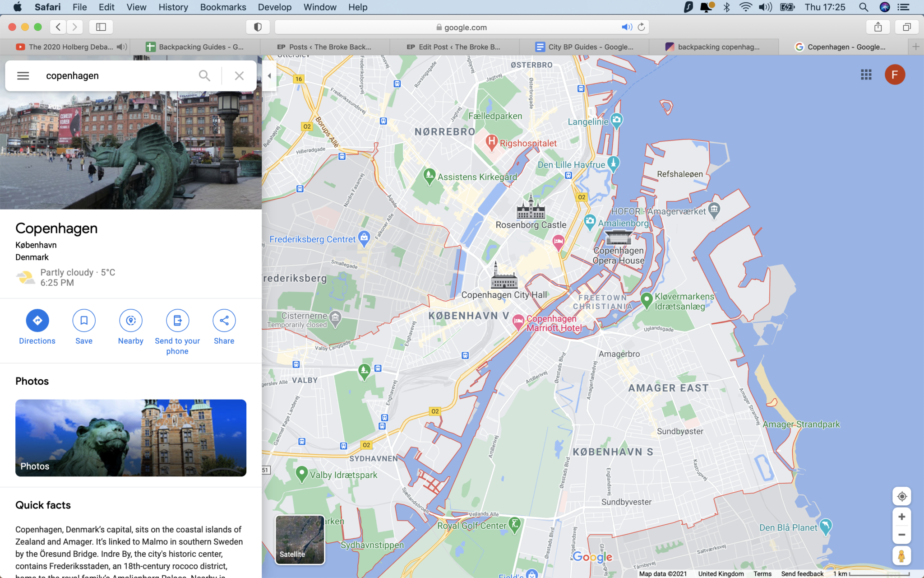Go back in Safari
Screen dimensions: 924x578
coord(58,27)
